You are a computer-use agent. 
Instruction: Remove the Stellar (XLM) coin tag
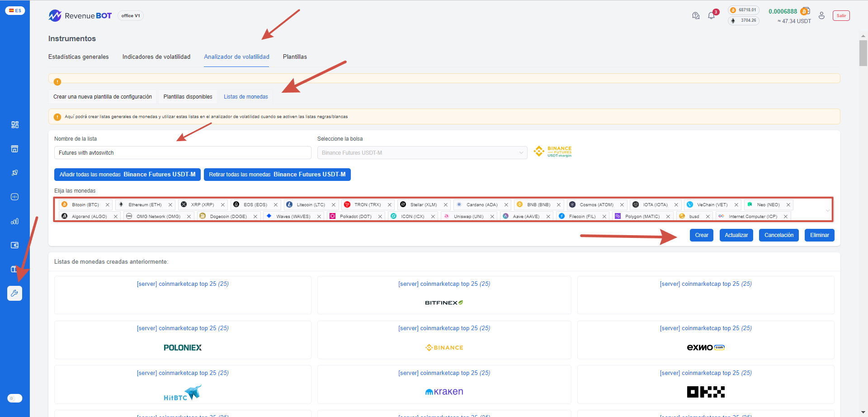[446, 205]
